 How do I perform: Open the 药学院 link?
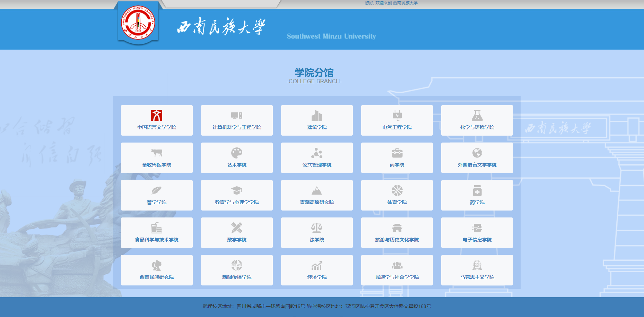pyautogui.click(x=477, y=202)
